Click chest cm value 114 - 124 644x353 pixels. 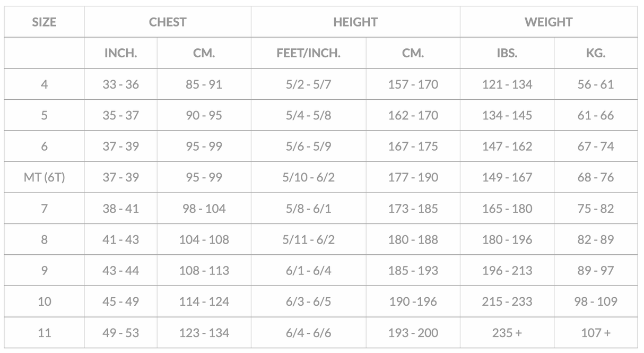tap(204, 302)
